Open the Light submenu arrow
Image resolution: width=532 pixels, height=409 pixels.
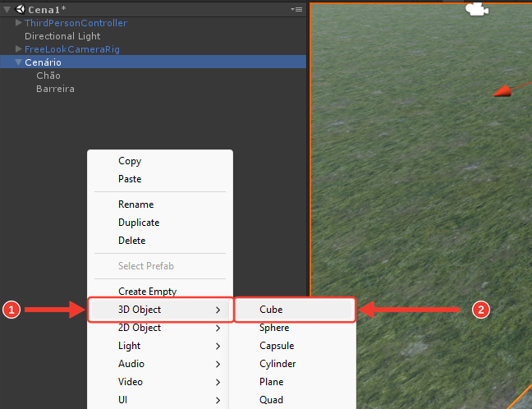[x=218, y=347]
